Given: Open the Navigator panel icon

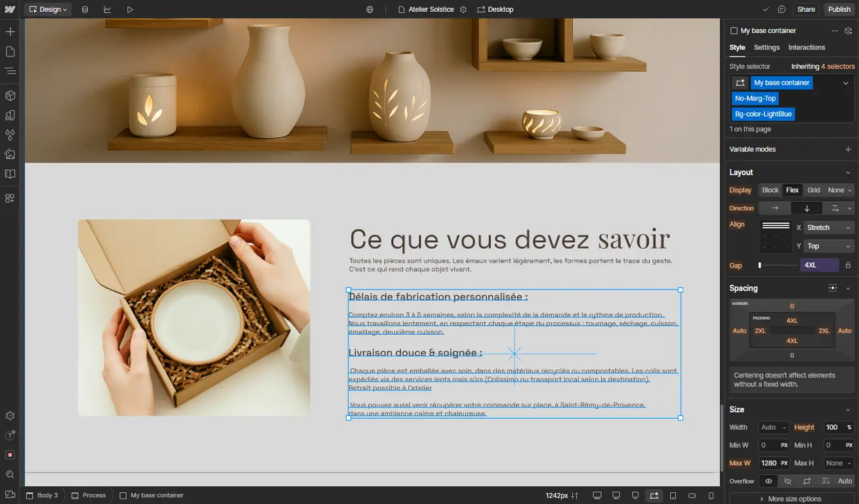Looking at the screenshot, I should tap(10, 70).
